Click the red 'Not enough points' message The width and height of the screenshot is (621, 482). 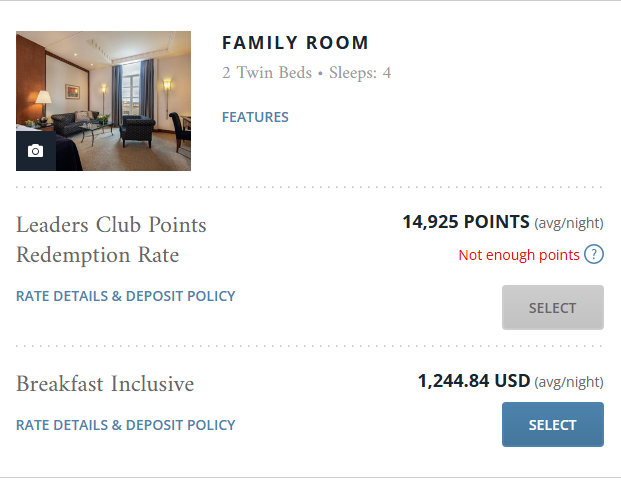pos(519,255)
